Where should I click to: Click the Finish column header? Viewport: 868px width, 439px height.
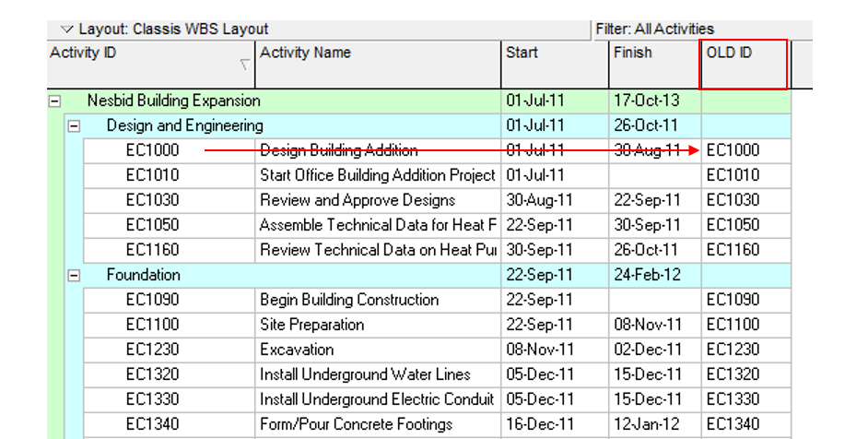point(654,65)
